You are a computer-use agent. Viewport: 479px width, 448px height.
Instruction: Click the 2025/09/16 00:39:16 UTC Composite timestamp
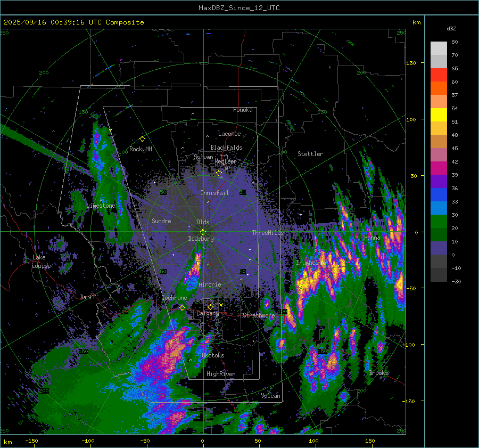pyautogui.click(x=73, y=22)
